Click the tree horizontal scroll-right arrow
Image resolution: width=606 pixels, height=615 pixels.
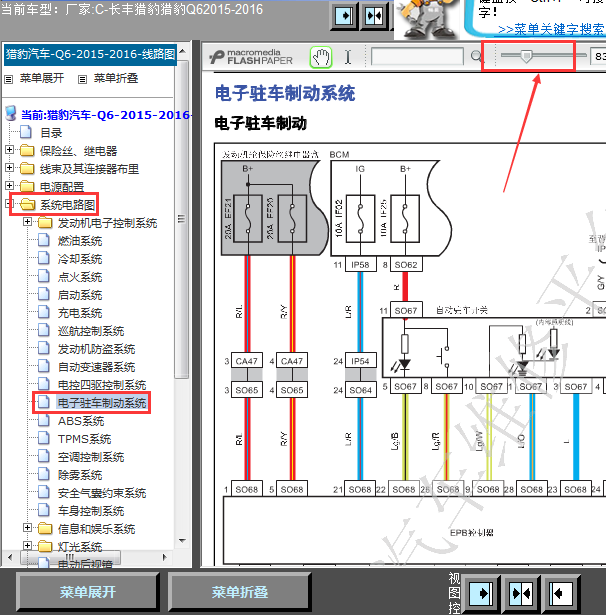pyautogui.click(x=164, y=557)
